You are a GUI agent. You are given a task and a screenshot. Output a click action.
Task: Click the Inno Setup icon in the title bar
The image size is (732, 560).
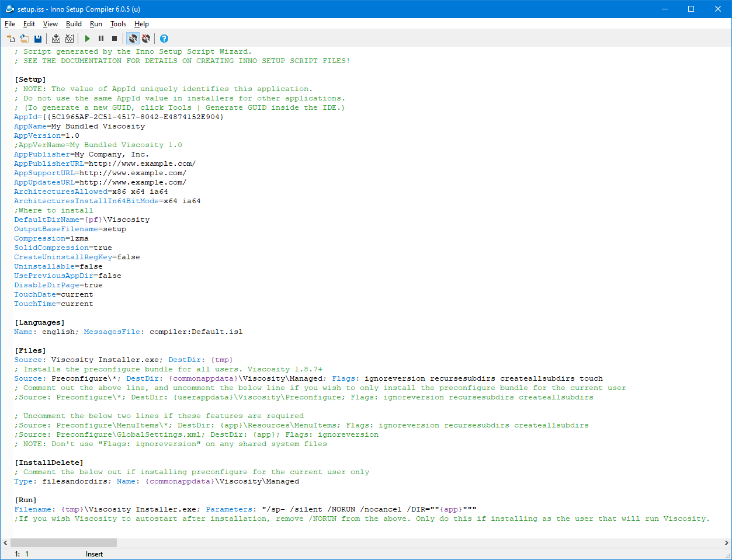(9, 9)
